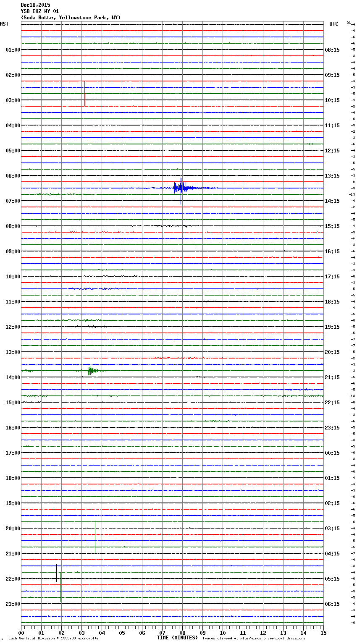Click the vertical division 1333.33 microvolts note
Viewport: 357px width, 644px height.
pos(53,639)
